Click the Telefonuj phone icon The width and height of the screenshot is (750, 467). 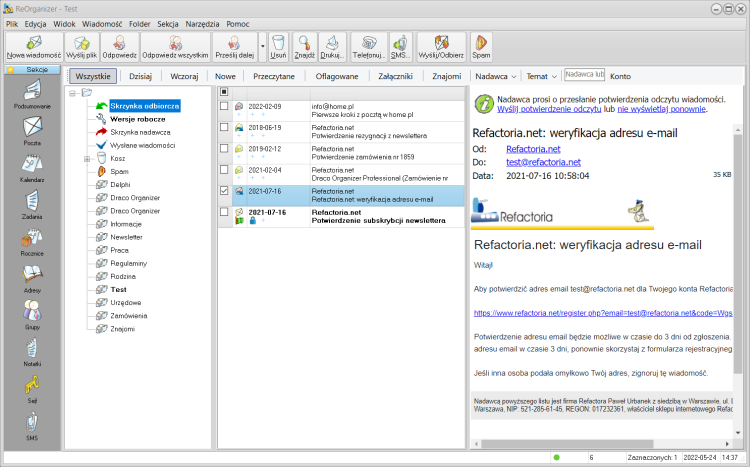369,47
